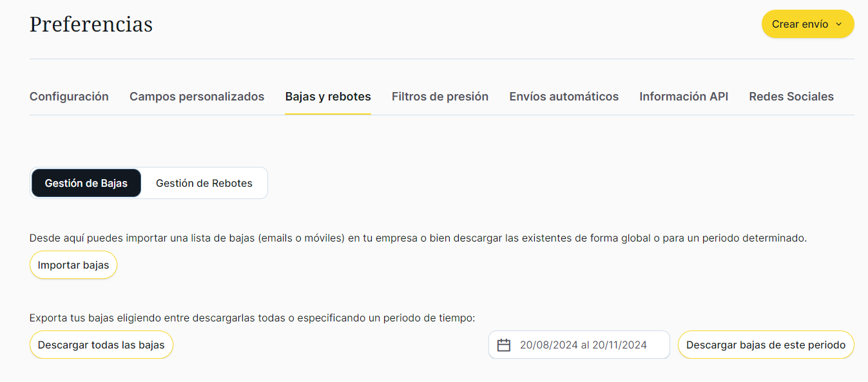Select the Bajas y rebotes tab
Viewport: 868px width, 382px height.
328,97
